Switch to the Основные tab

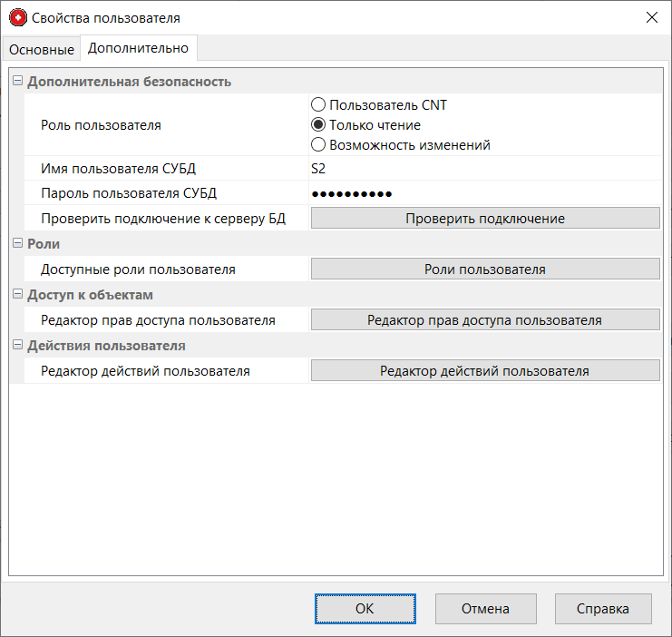tap(41, 49)
